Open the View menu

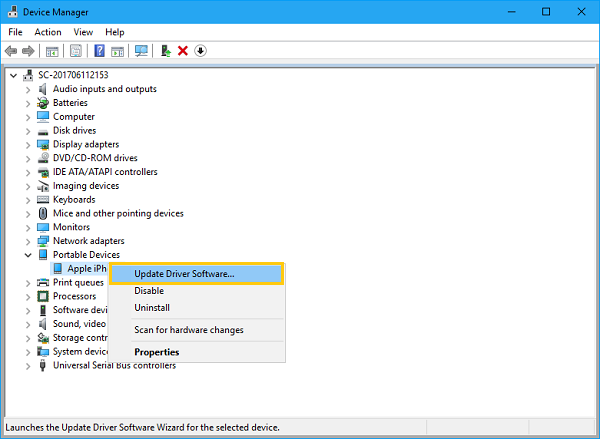83,32
